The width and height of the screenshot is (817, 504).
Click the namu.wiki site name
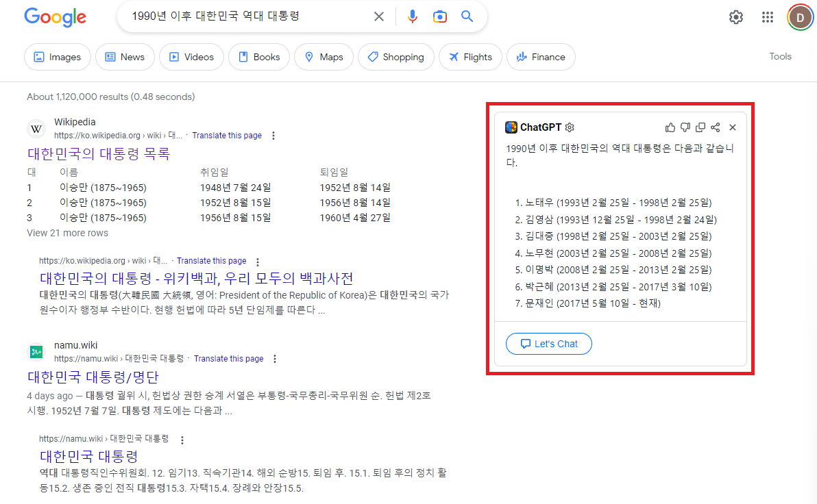75,345
